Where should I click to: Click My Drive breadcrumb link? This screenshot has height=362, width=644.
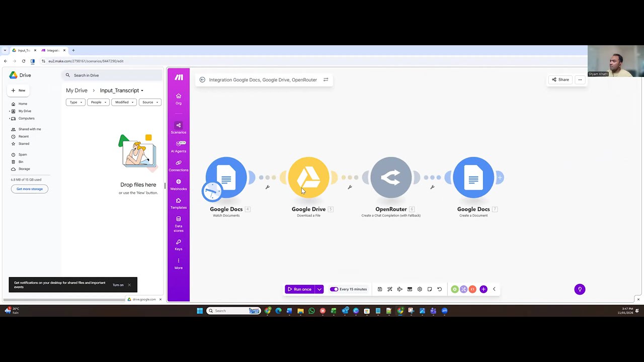pyautogui.click(x=76, y=90)
